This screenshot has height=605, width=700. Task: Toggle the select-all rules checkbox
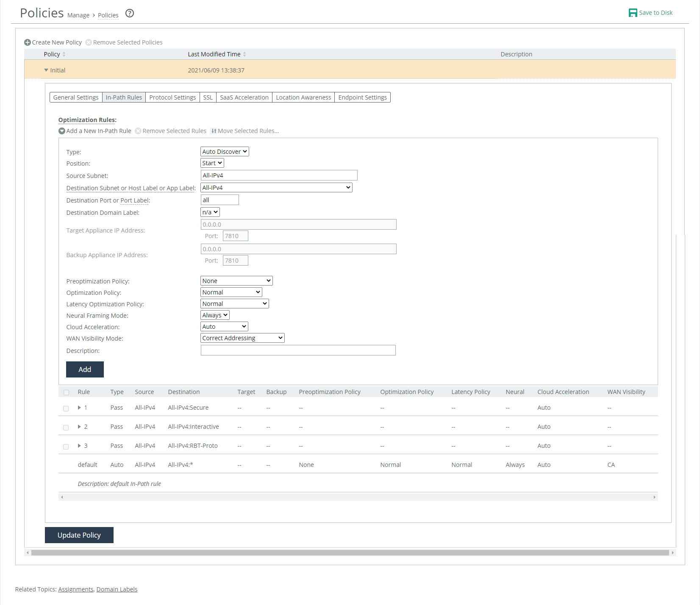click(x=66, y=392)
